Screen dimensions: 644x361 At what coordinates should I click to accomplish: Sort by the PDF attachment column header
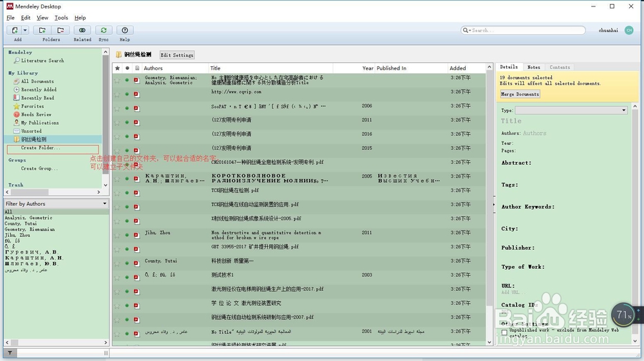pyautogui.click(x=137, y=68)
